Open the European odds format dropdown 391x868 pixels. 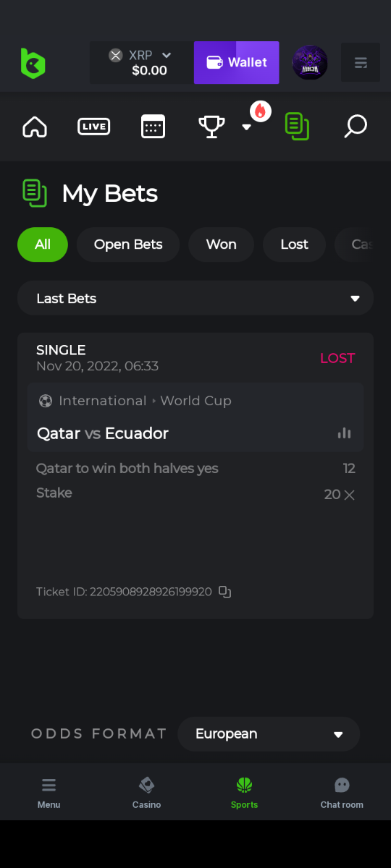click(269, 734)
